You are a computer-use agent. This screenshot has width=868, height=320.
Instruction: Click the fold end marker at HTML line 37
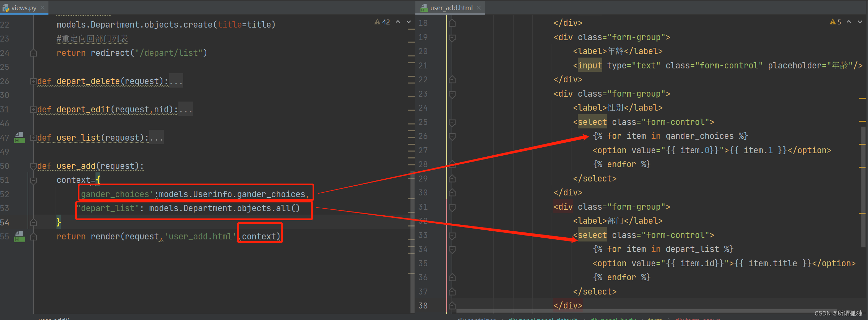[x=452, y=292]
